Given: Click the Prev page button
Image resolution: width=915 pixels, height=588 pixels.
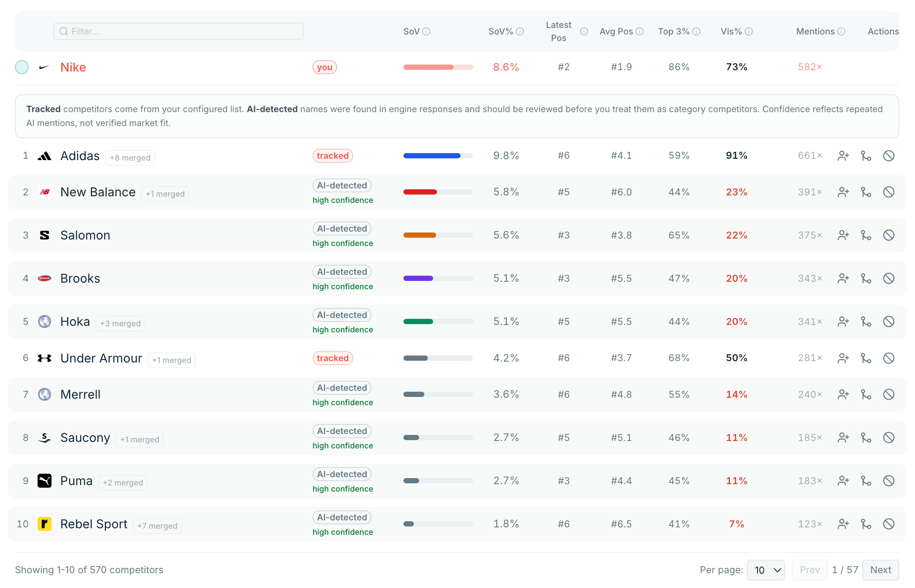Looking at the screenshot, I should 809,570.
